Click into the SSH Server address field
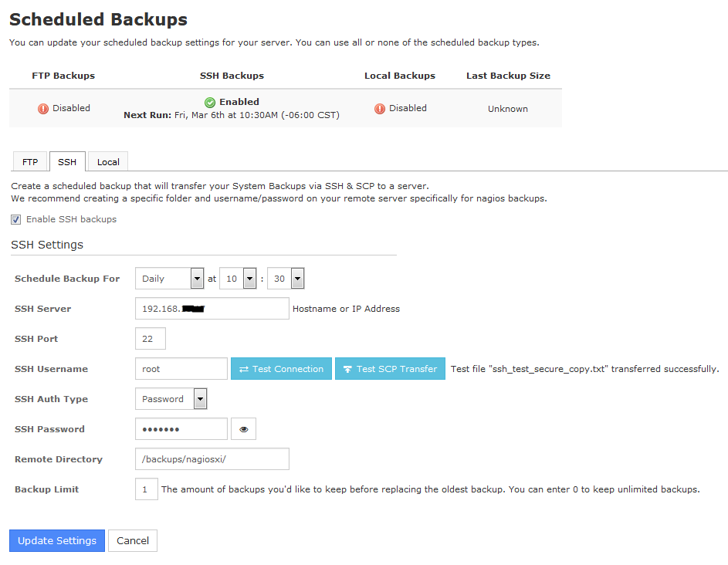This screenshot has height=565, width=728. [212, 309]
